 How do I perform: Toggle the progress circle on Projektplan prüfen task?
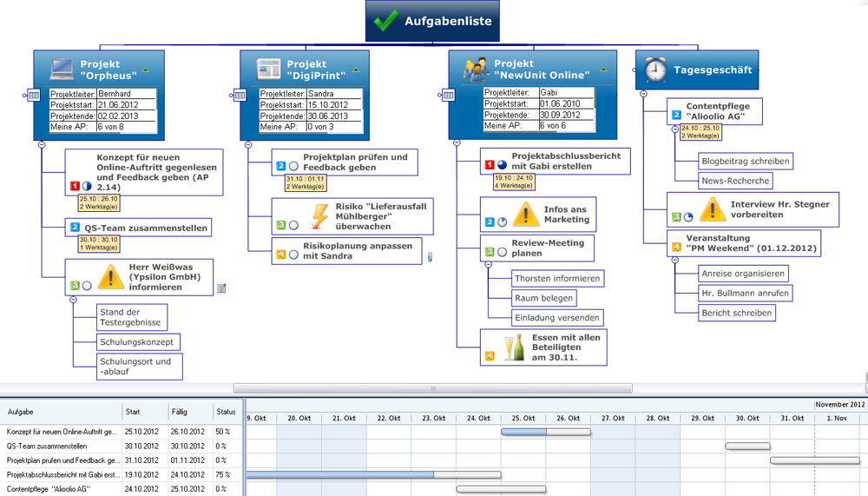(293, 166)
